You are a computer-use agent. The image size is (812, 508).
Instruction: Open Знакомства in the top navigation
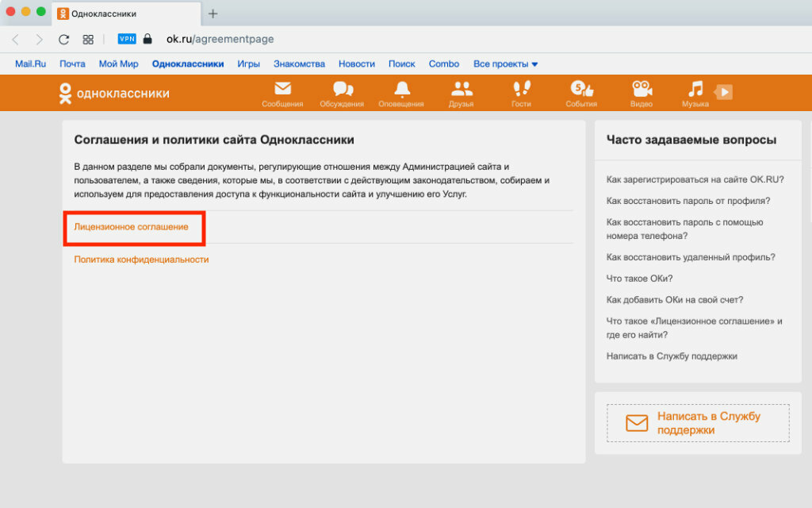pyautogui.click(x=299, y=63)
